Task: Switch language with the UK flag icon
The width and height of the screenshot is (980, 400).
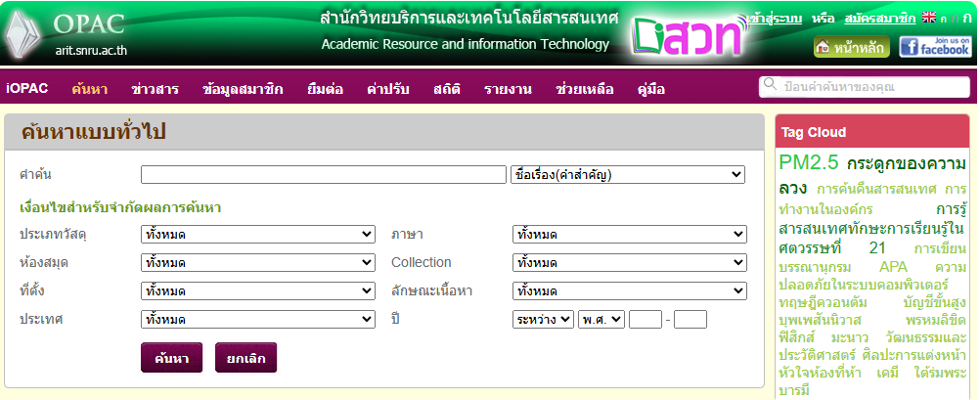Action: pos(929,19)
